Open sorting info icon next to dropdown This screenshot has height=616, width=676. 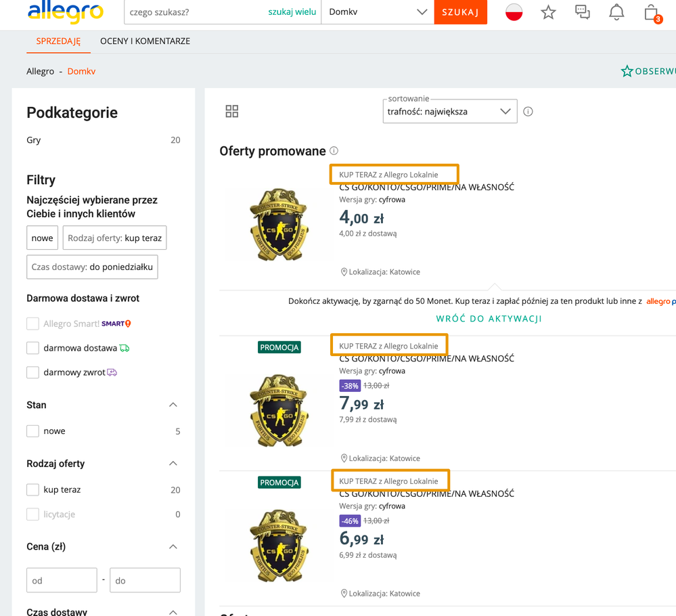point(528,112)
